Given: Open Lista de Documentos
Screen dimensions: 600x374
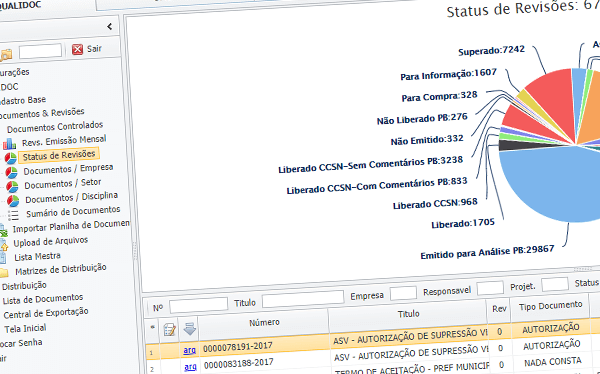Looking at the screenshot, I should (42, 299).
